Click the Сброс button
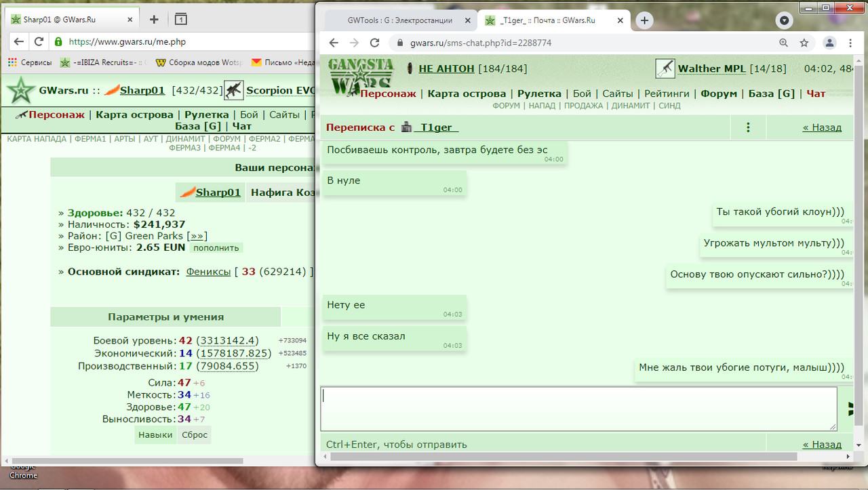The width and height of the screenshot is (868, 490). (x=195, y=434)
